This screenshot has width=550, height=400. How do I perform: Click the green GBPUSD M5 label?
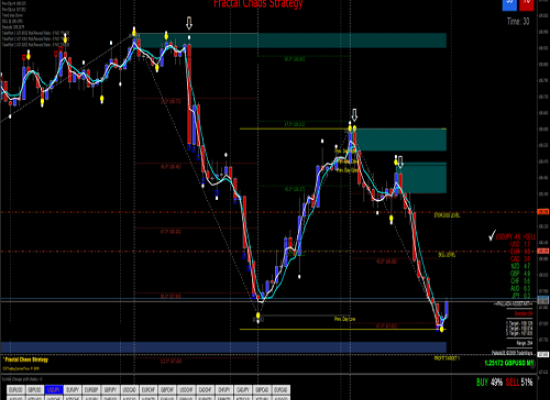(x=509, y=363)
